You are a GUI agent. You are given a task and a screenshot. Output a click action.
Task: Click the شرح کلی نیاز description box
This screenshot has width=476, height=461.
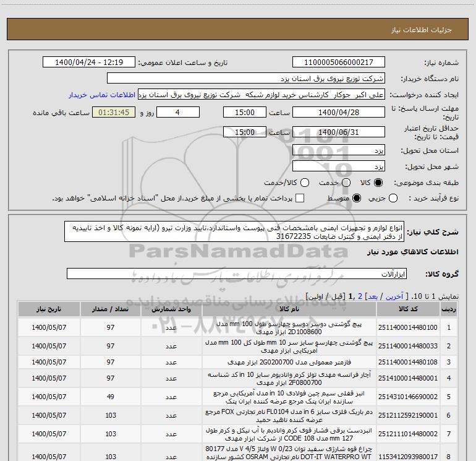click(x=234, y=232)
